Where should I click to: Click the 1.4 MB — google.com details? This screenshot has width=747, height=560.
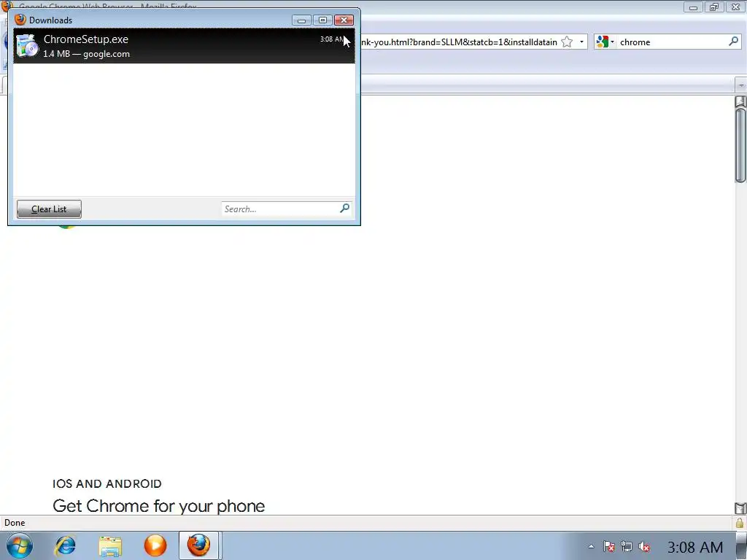click(86, 54)
